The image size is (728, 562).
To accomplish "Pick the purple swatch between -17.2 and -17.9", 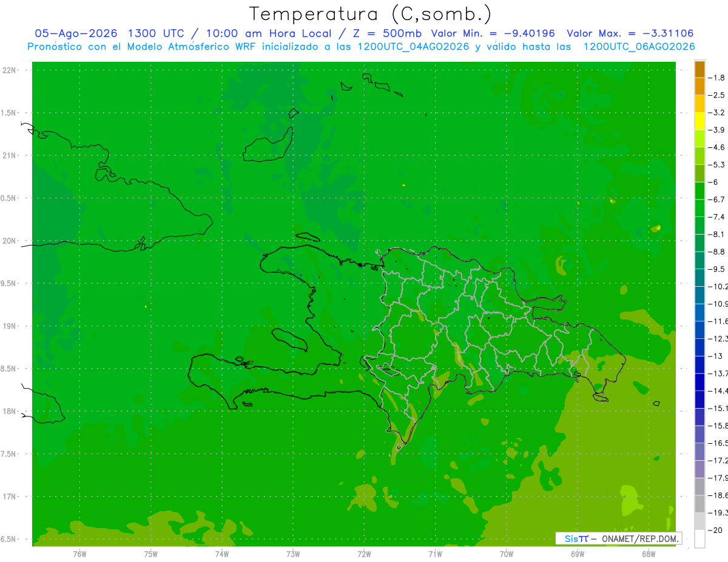I will (x=699, y=469).
